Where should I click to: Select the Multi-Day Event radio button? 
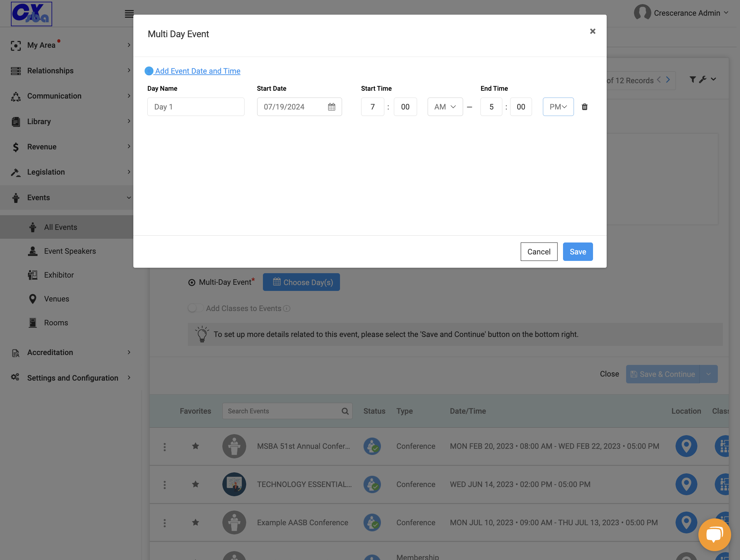click(192, 283)
